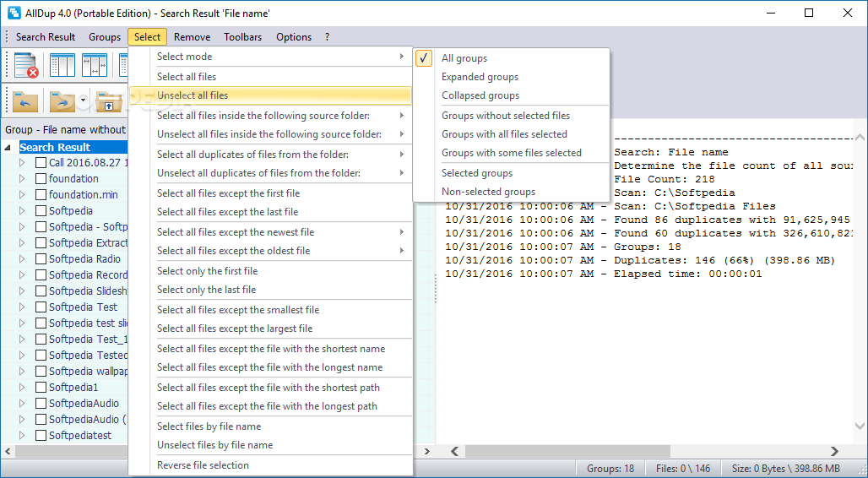Image resolution: width=868 pixels, height=478 pixels.
Task: Open the Toolbars menu
Action: pyautogui.click(x=243, y=37)
